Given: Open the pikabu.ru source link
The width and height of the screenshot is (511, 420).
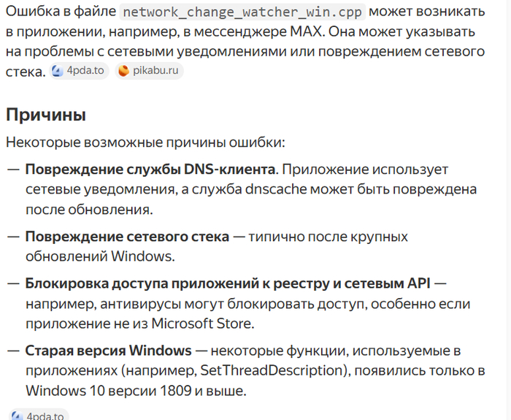Looking at the screenshot, I should point(149,71).
